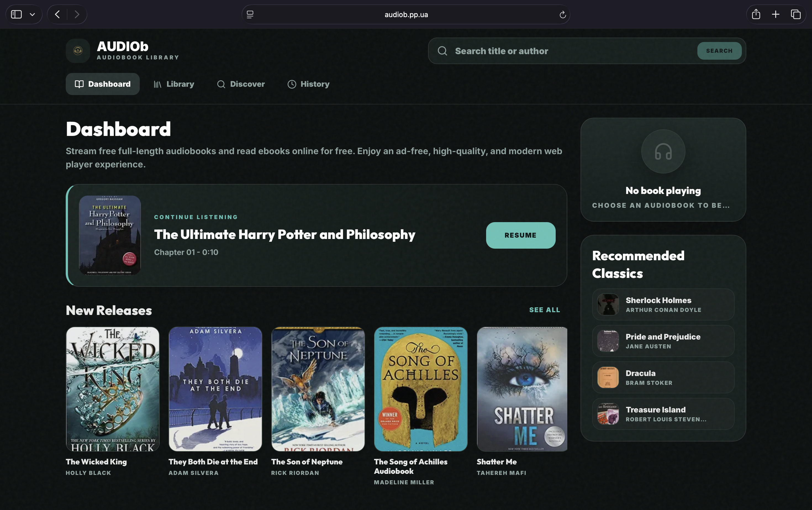The height and width of the screenshot is (510, 812).
Task: Click the headphones icon in player panel
Action: point(663,151)
